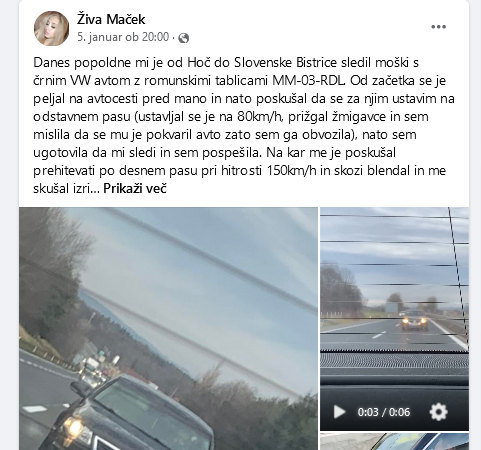The image size is (481, 450).
Task: Click the author name Živa Maček
Action: point(111,19)
